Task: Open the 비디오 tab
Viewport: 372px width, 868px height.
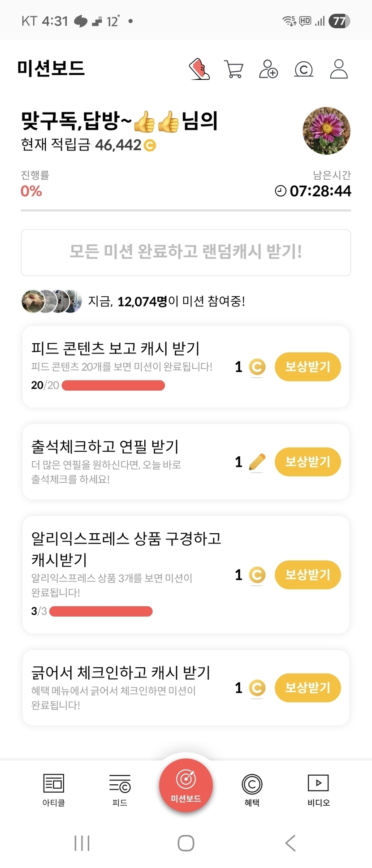Action: coord(318,790)
